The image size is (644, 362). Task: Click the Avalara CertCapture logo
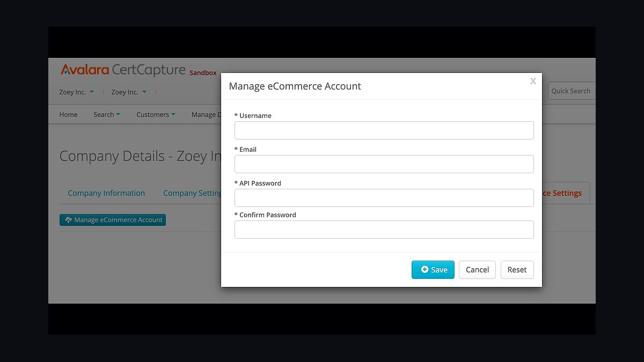tap(123, 70)
